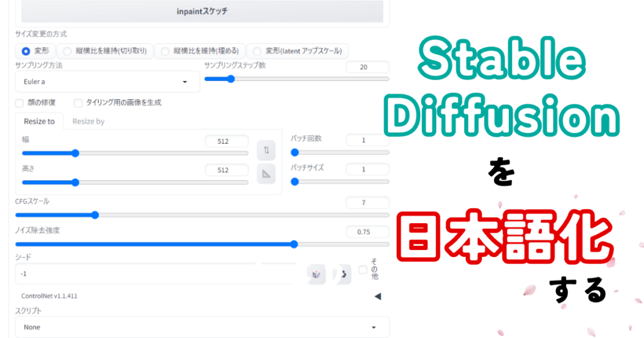Click the 幅 width slider handle
This screenshot has height=338, width=644.
[75, 153]
